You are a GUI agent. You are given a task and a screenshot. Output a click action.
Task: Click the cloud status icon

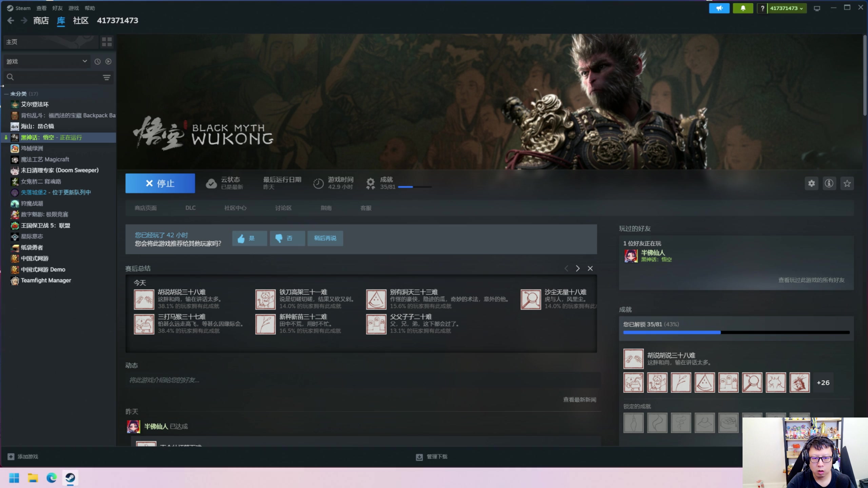pyautogui.click(x=211, y=183)
